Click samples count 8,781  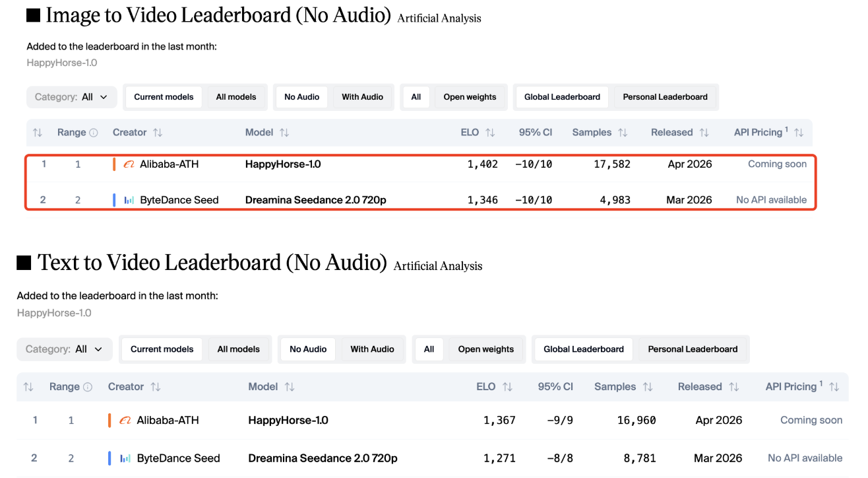640,458
